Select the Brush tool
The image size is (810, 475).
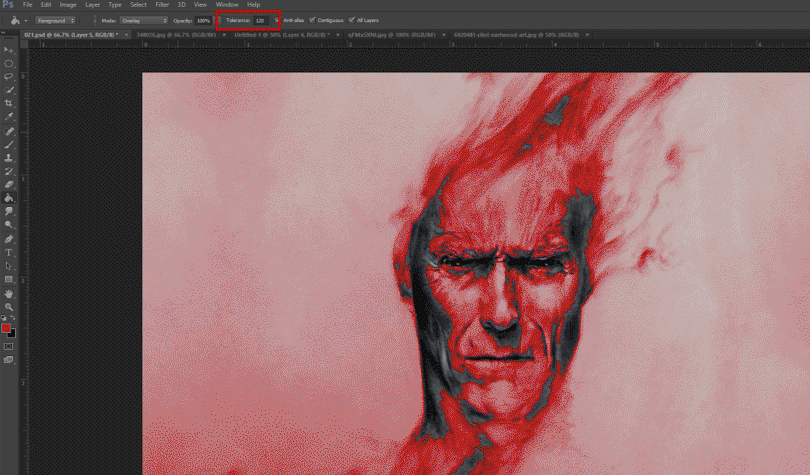9,145
